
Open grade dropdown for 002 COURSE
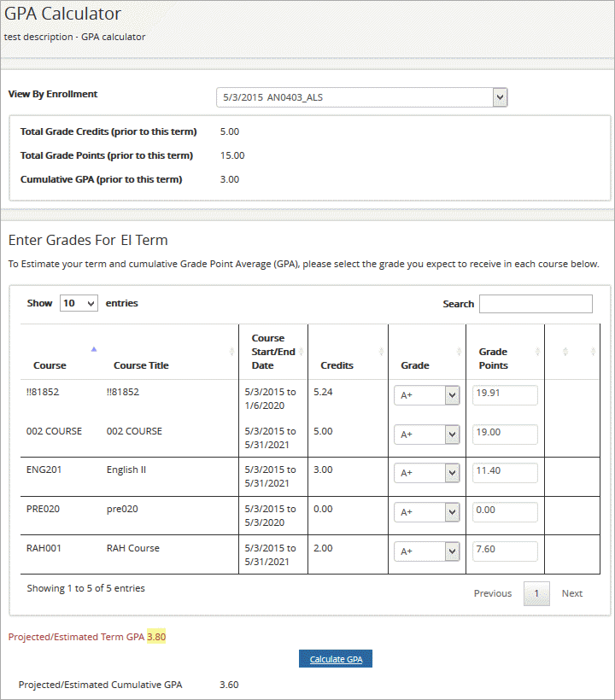[x=426, y=435]
